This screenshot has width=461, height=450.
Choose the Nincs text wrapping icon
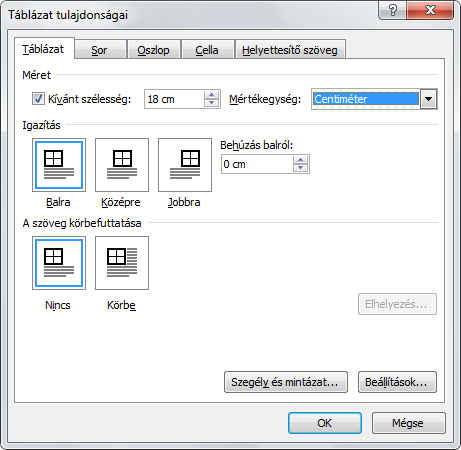(59, 263)
